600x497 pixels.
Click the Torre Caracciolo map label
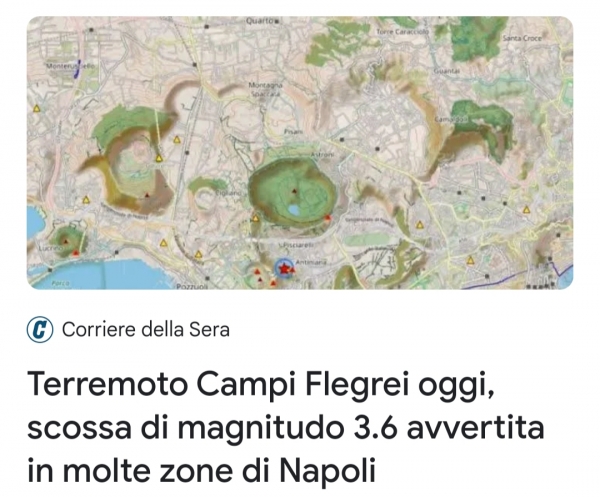click(x=403, y=32)
